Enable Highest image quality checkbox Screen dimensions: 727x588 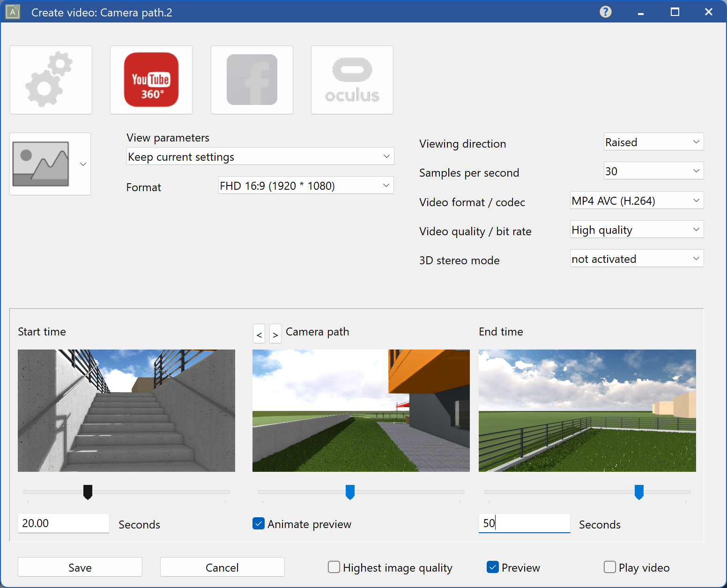334,567
